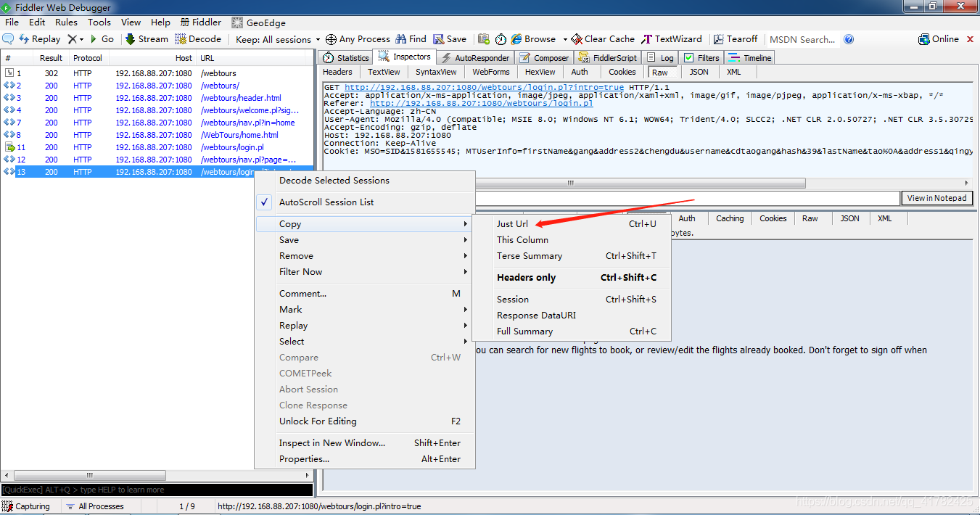Click the Tearoff toolbar button
This screenshot has width=980, height=515.
736,39
